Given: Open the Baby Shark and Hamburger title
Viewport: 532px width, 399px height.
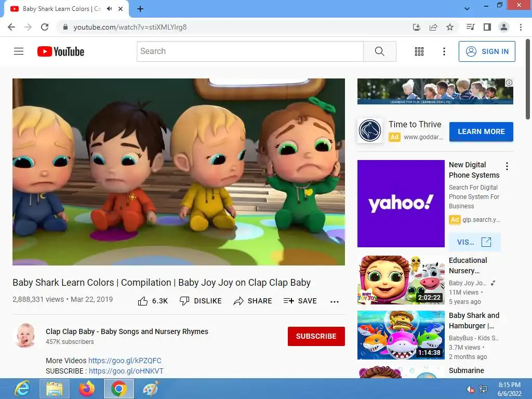Looking at the screenshot, I should (x=474, y=320).
